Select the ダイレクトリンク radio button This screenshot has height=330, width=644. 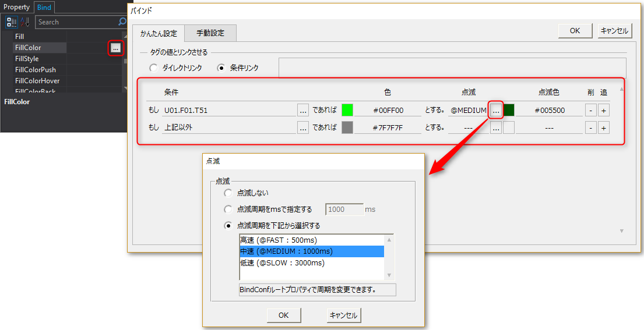[153, 68]
